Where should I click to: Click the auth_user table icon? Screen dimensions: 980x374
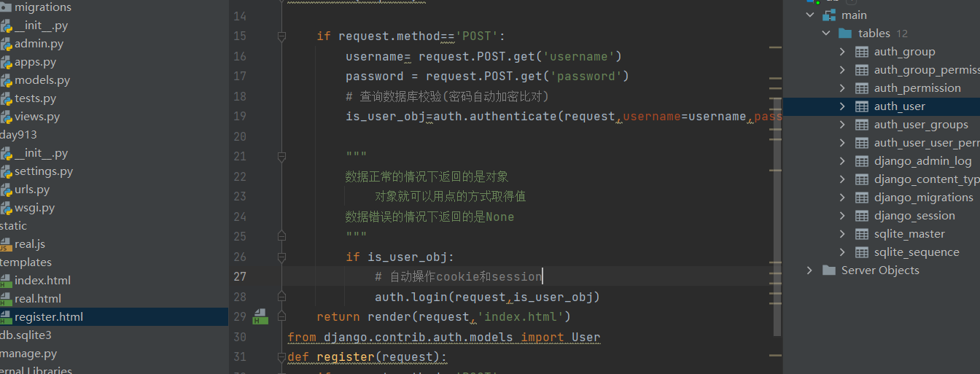pos(861,106)
